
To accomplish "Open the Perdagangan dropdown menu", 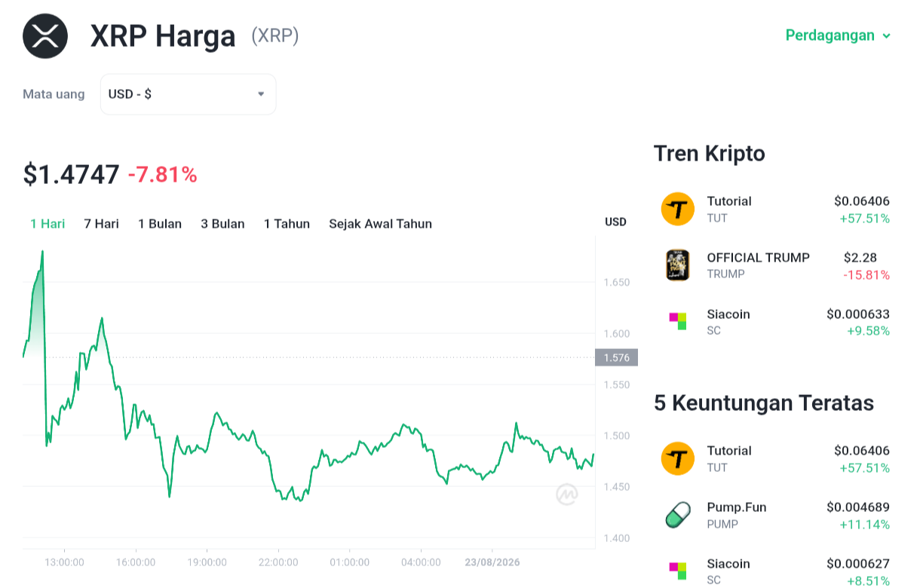I will tap(838, 35).
